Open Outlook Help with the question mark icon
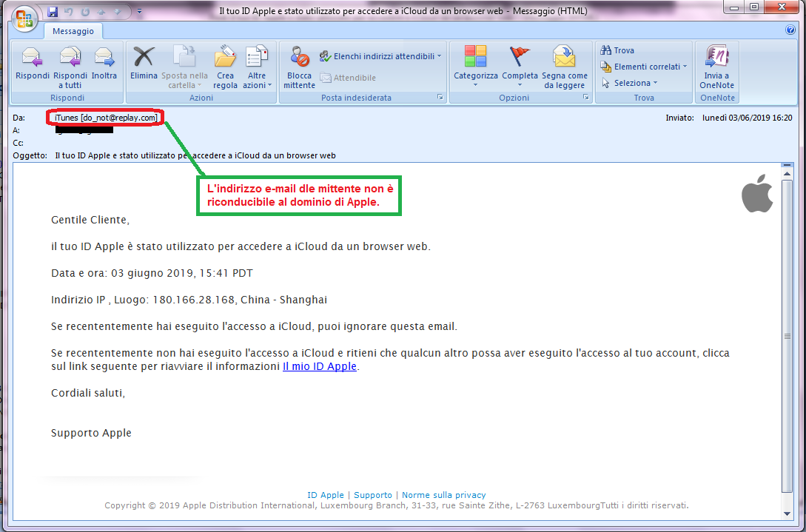 (x=790, y=30)
